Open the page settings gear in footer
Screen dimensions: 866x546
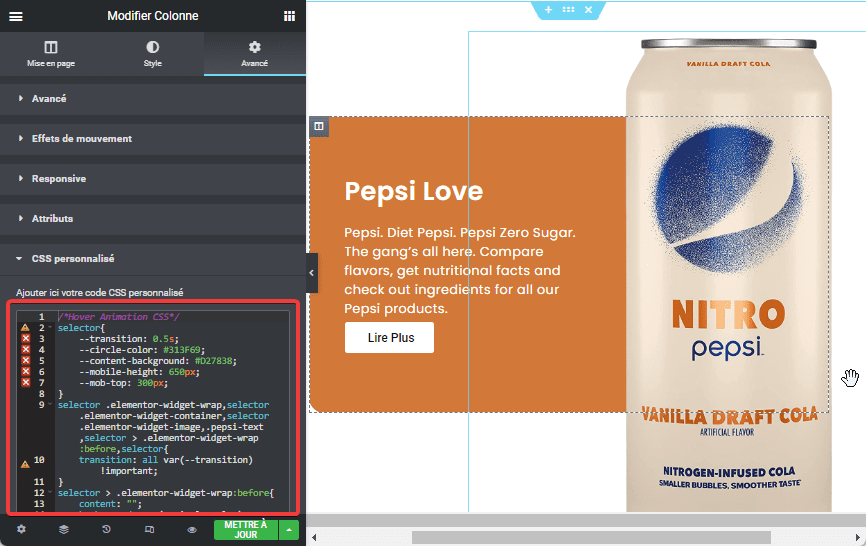pos(21,529)
